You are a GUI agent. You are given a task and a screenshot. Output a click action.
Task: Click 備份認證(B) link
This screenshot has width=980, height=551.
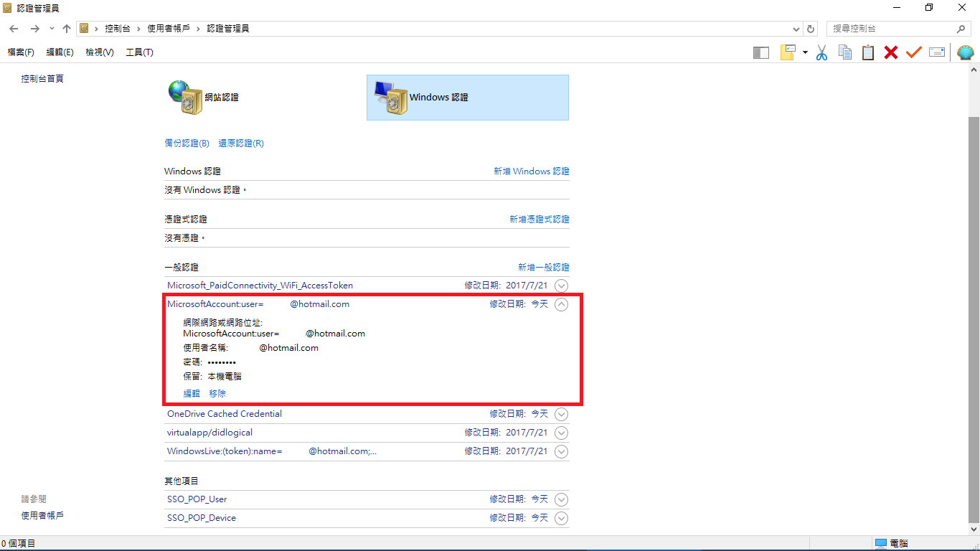[x=187, y=143]
